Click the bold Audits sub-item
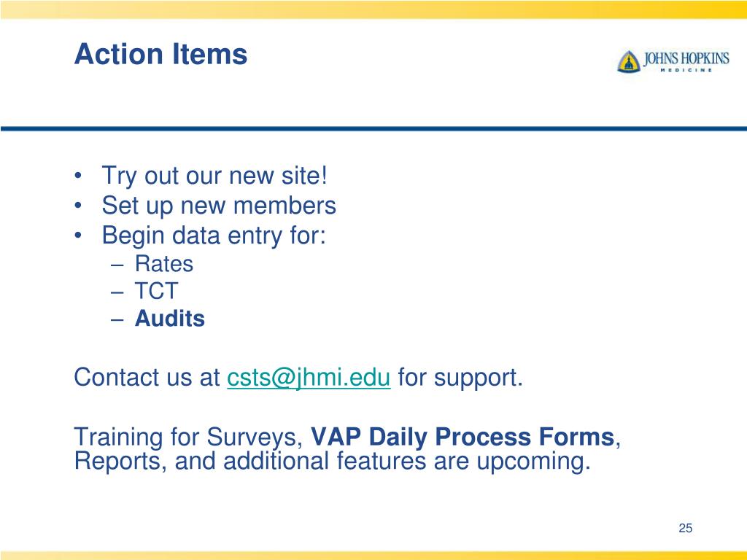Screen dimensions: 747x560 click(169, 318)
